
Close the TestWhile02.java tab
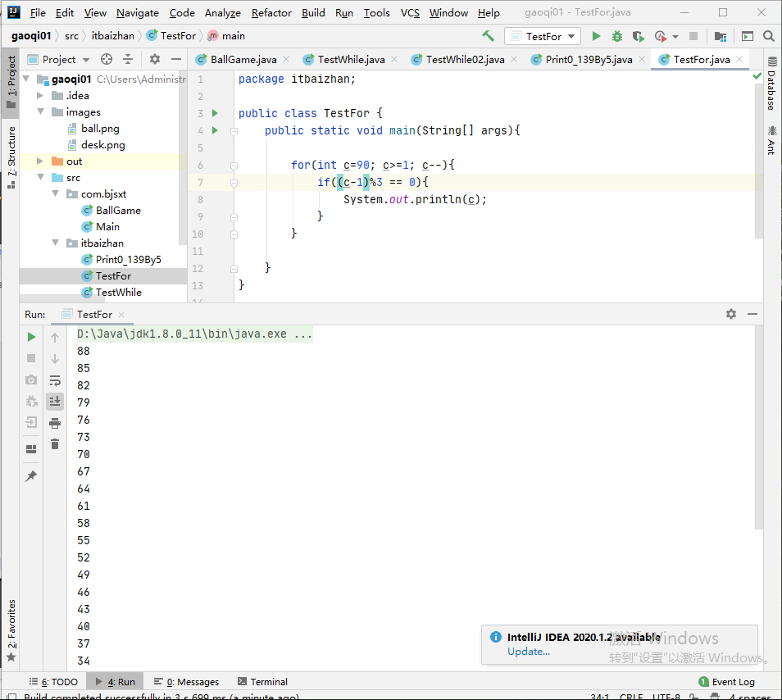point(514,59)
